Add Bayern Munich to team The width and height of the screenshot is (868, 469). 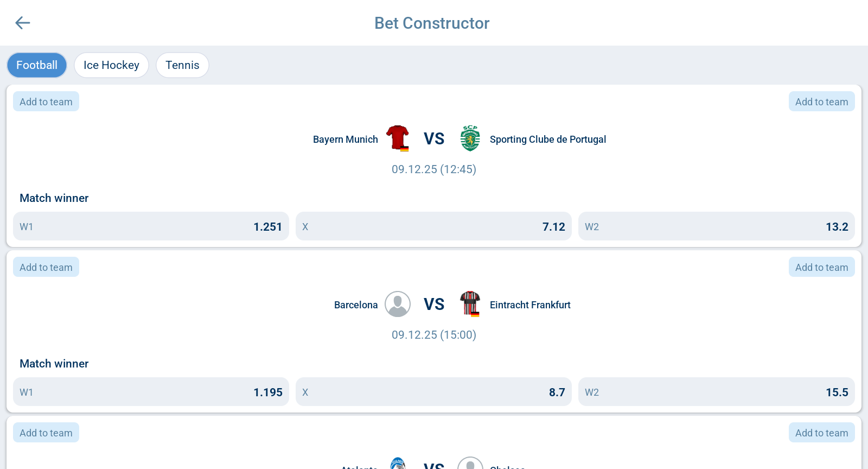[x=46, y=102]
